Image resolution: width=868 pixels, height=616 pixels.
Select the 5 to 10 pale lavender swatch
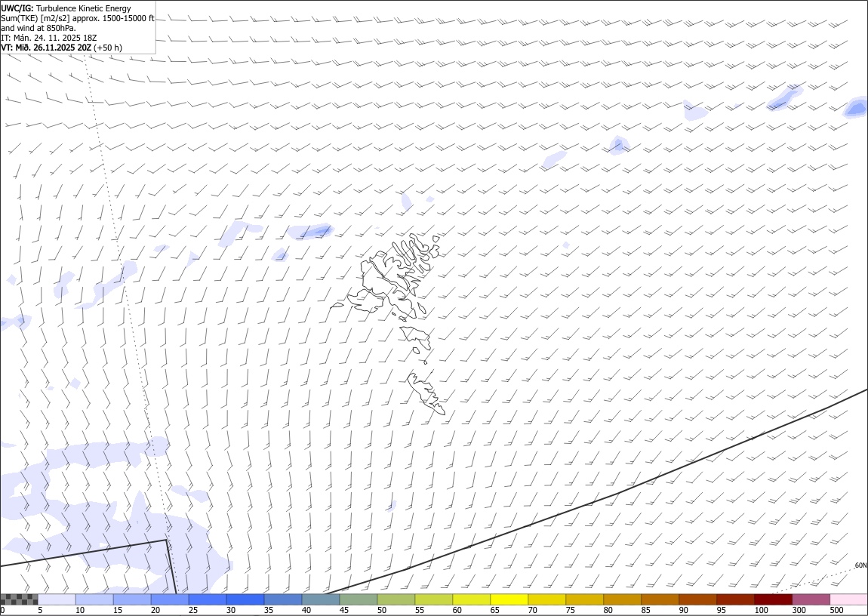click(x=57, y=599)
